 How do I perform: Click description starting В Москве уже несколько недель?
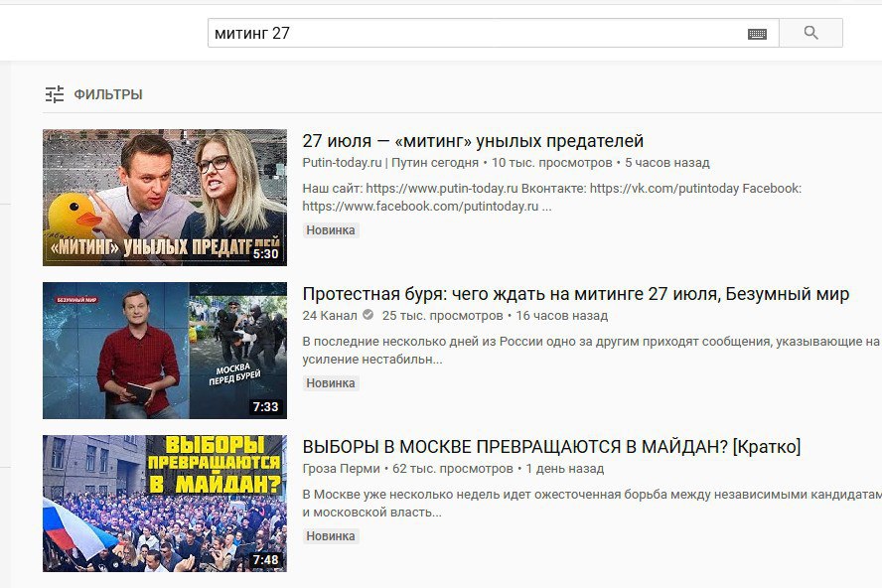pyautogui.click(x=592, y=503)
